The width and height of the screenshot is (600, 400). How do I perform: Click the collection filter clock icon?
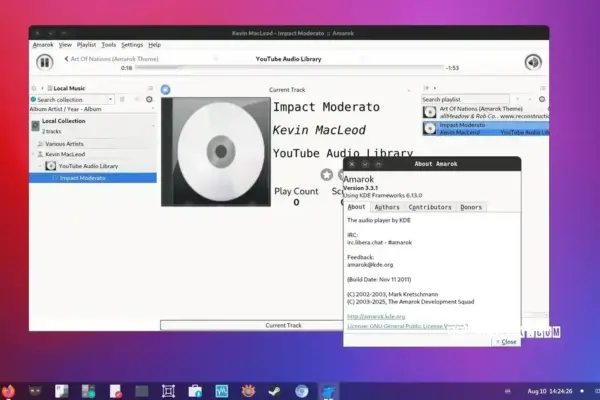point(149,100)
